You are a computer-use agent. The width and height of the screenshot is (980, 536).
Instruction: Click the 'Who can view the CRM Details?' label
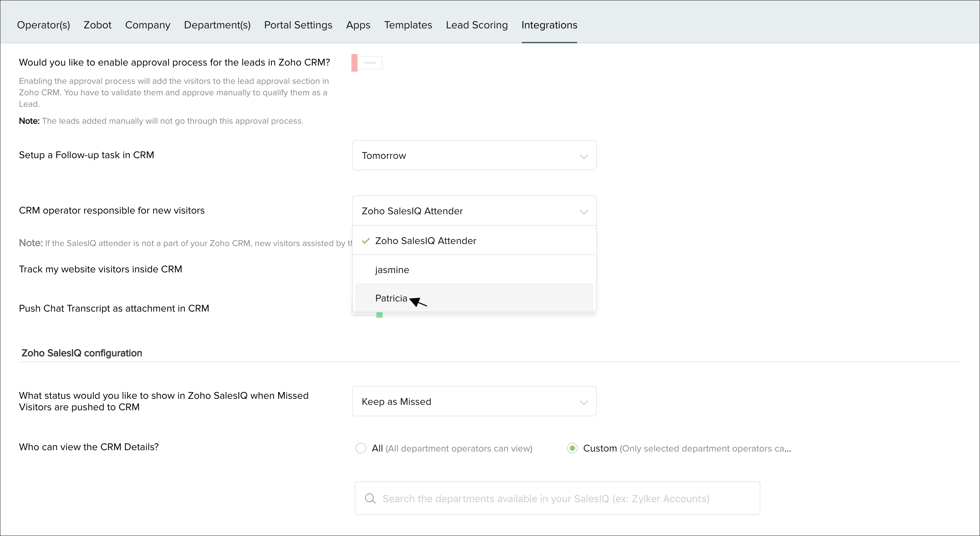pos(89,446)
